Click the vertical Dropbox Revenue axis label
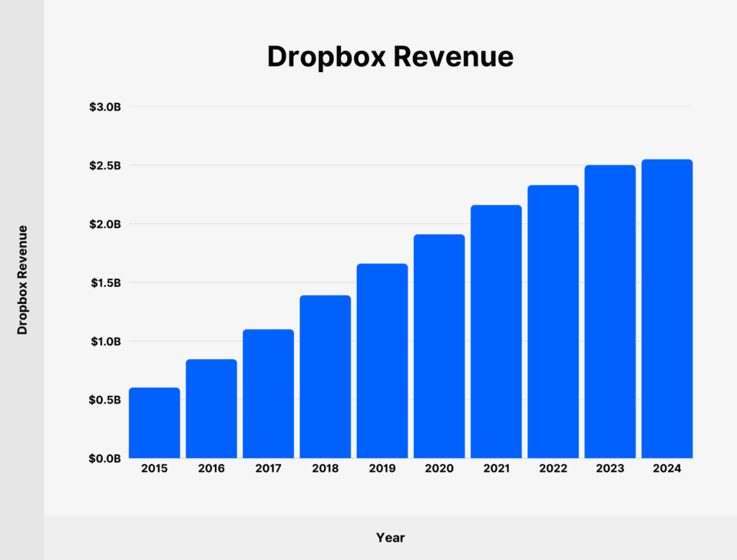Image resolution: width=737 pixels, height=560 pixels. 22,279
